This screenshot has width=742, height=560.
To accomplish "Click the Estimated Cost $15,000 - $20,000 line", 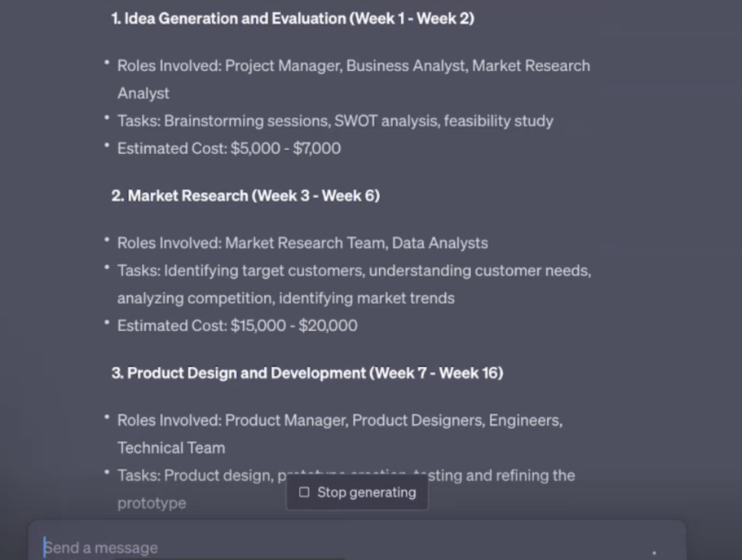I will click(237, 326).
